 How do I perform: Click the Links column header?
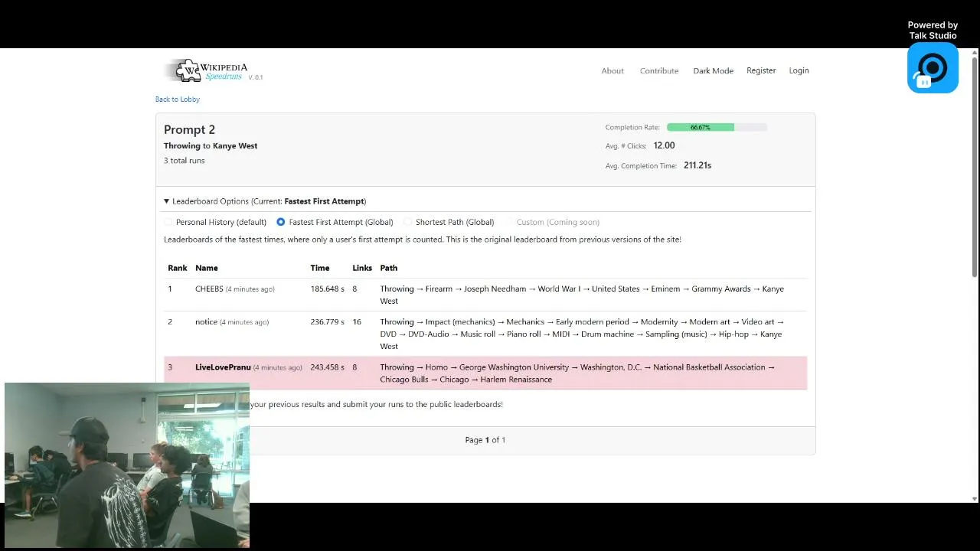coord(362,268)
